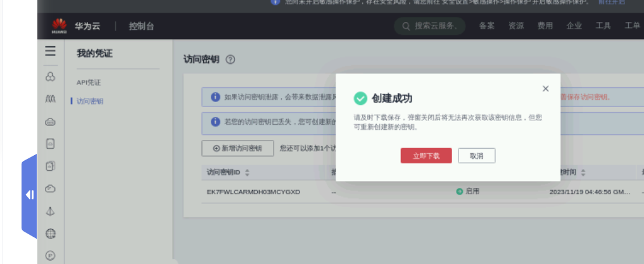This screenshot has height=264, width=644.
Task: Click the 搜索云服务 search field
Action: (x=429, y=27)
